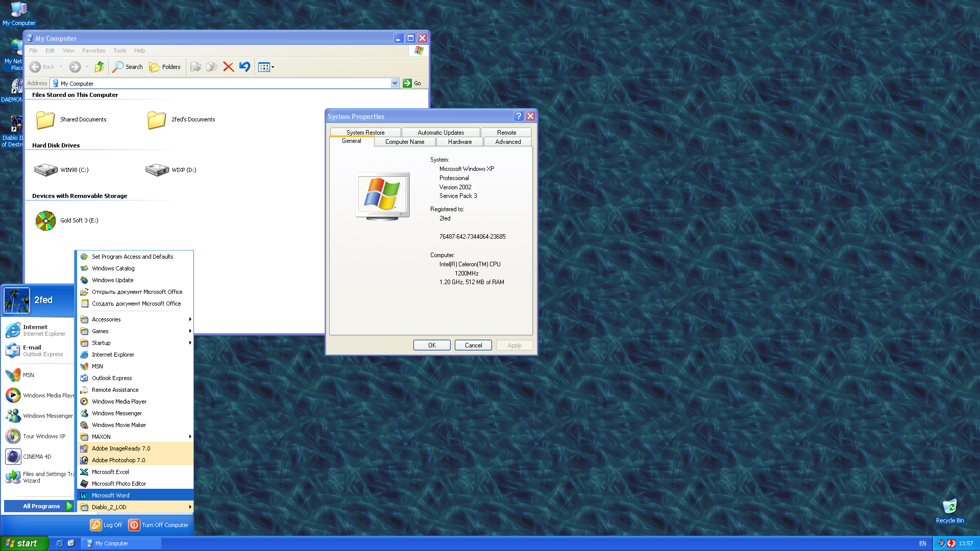Screen dimensions: 980x551
Task: Click the All Programs button
Action: (x=39, y=506)
